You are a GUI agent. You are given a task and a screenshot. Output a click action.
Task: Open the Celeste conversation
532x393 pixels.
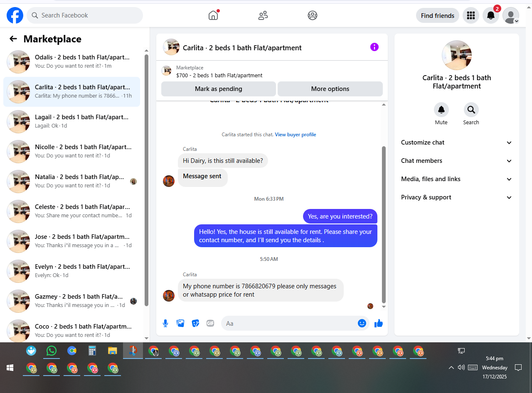(71, 211)
